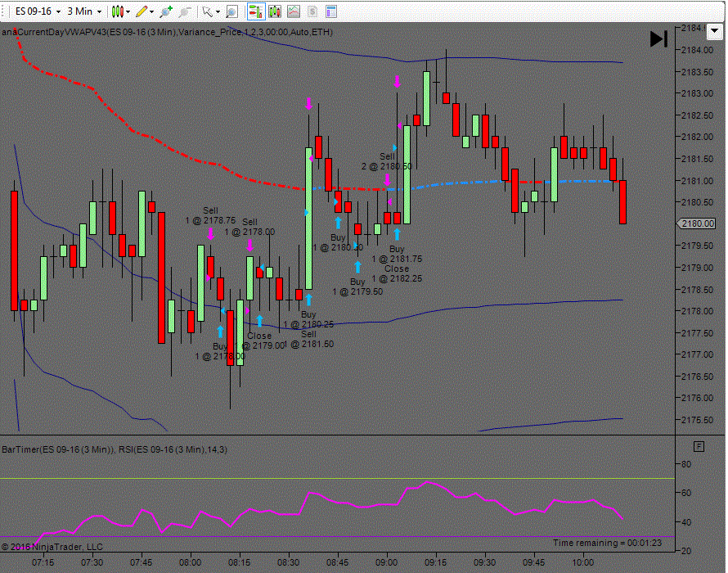Expand the drawing tools dropdown arrow
This screenshot has width=728, height=573.
[152, 11]
